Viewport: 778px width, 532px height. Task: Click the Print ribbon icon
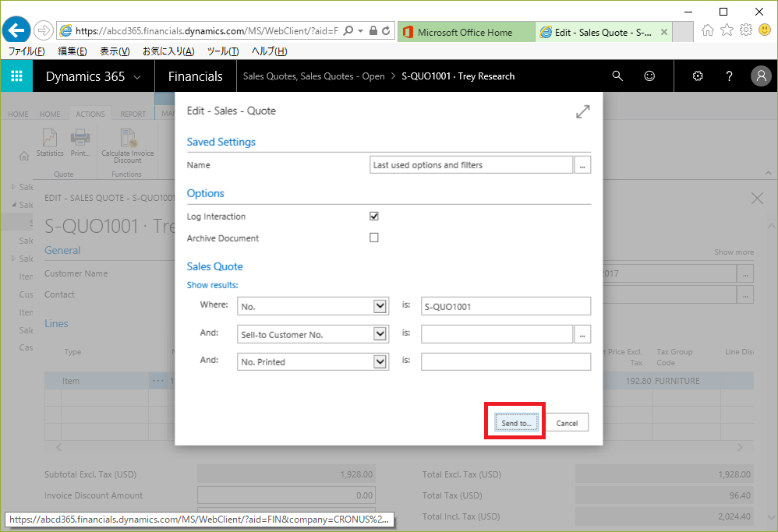click(80, 143)
